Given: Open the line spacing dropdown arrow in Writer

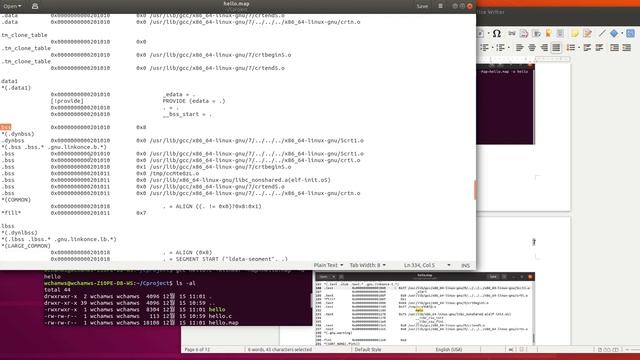Looking at the screenshot, I should [x=579, y=47].
